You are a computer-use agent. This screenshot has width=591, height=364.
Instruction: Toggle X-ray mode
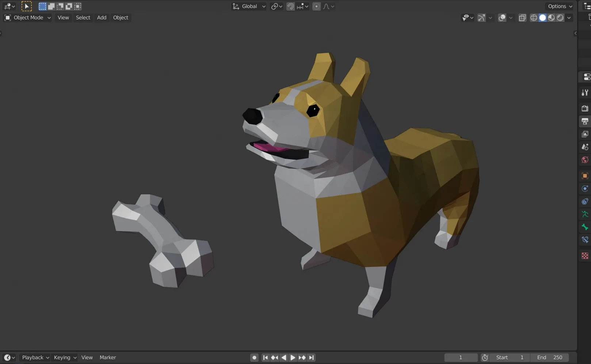(x=522, y=18)
